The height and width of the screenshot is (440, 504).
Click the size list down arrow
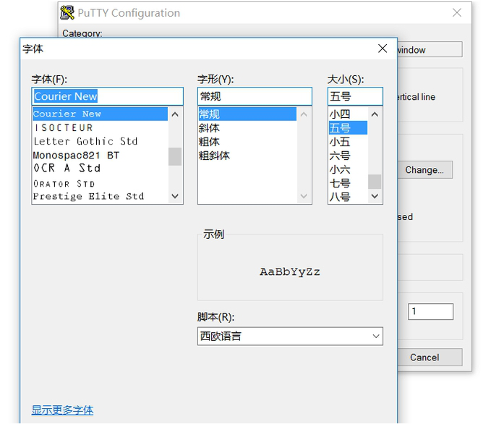375,196
